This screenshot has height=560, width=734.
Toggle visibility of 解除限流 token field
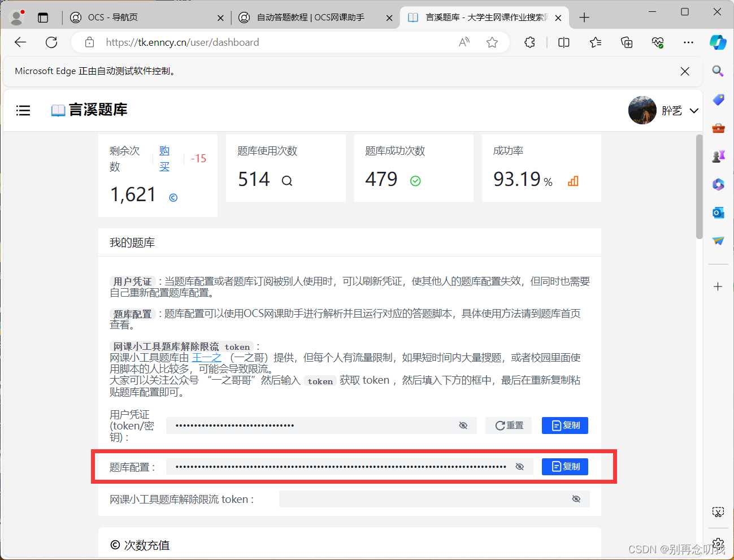click(x=576, y=499)
